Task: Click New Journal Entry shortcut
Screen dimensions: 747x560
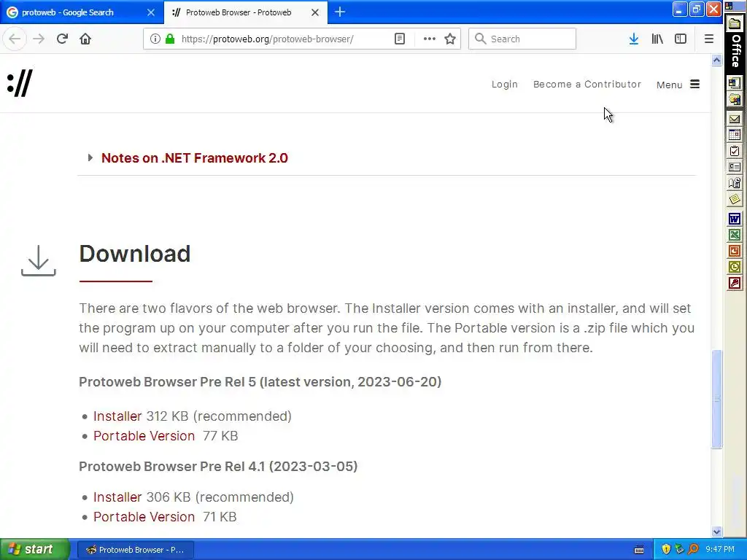Action: pyautogui.click(x=735, y=183)
